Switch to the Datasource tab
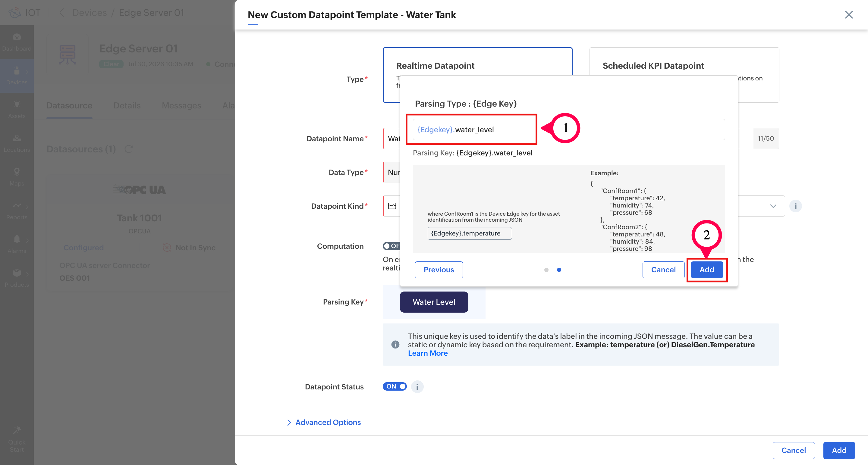This screenshot has width=868, height=465. point(69,106)
